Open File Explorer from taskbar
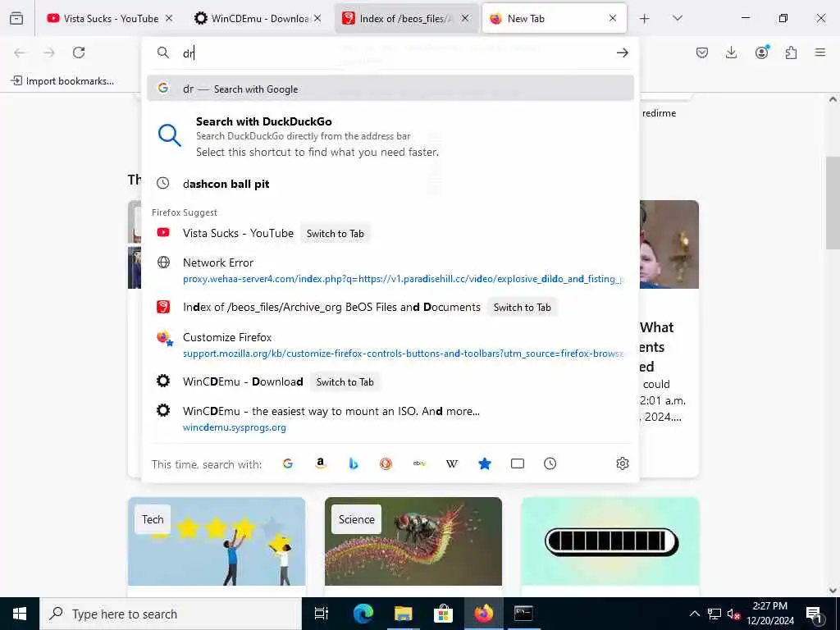840x630 pixels. coord(403,614)
